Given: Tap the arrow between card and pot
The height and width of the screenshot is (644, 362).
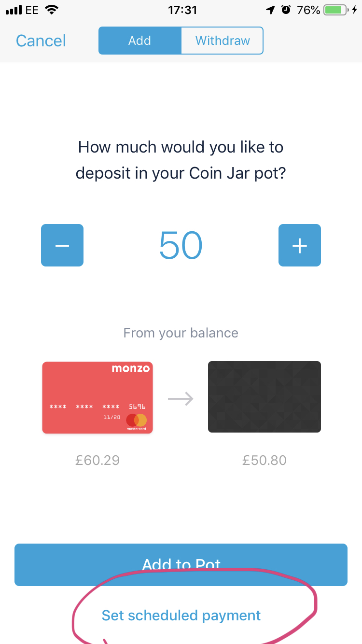Looking at the screenshot, I should [x=181, y=399].
